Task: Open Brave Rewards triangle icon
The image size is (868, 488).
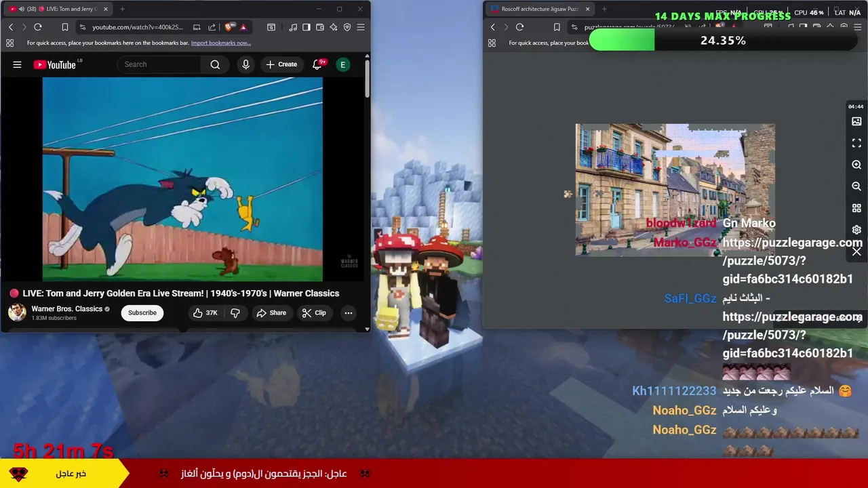Action: coord(243,27)
